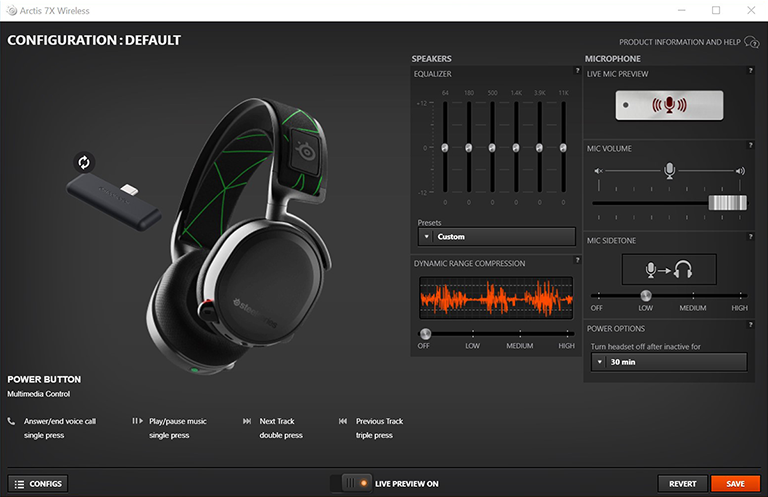
Task: Click the Microphone section heading
Action: 613,59
